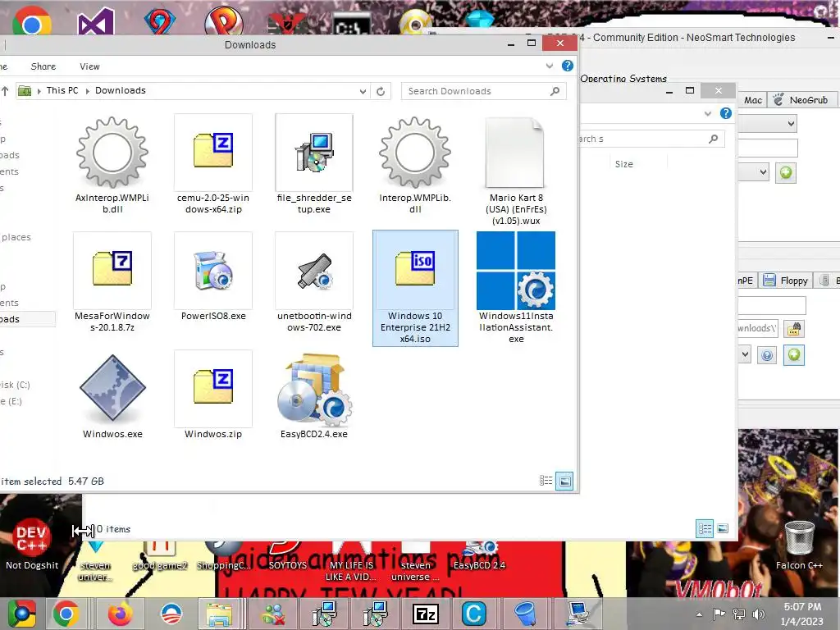840x630 pixels.
Task: Click the blue globe button in EasyBCD
Action: tap(767, 355)
